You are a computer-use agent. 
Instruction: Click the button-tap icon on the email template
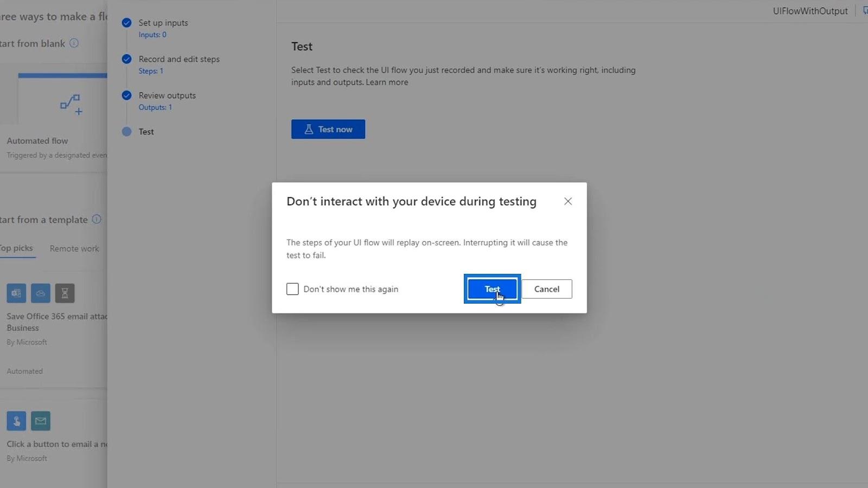(16, 421)
